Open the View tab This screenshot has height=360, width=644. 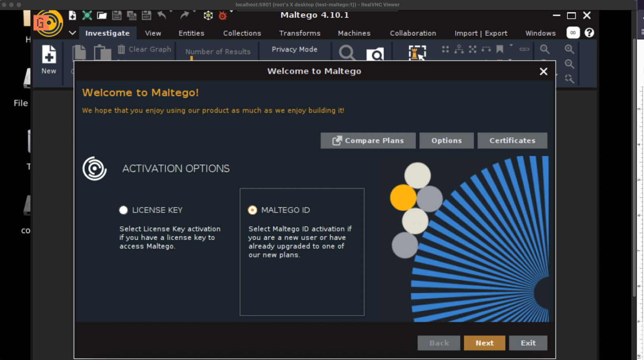tap(153, 33)
